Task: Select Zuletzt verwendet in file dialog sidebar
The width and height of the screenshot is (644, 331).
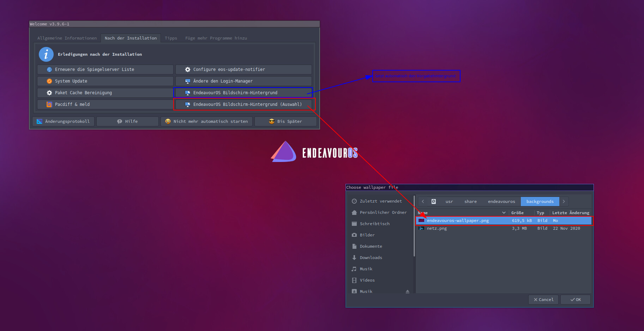Action: tap(380, 201)
